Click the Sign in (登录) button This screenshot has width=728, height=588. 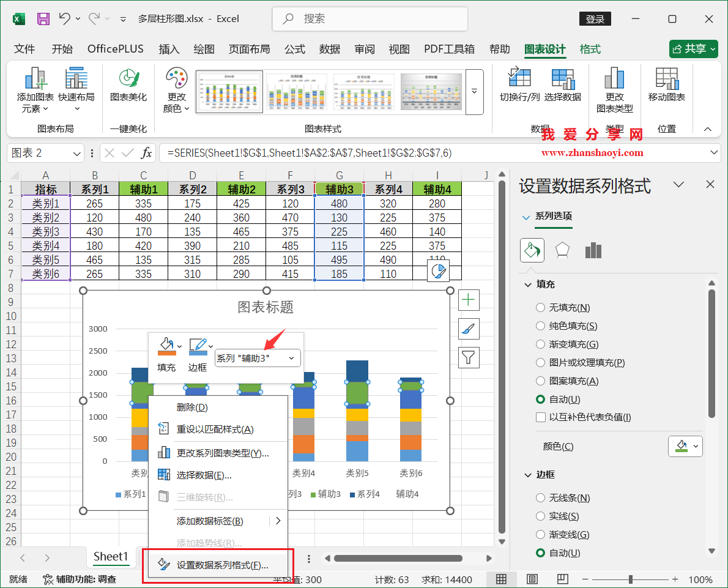(595, 19)
